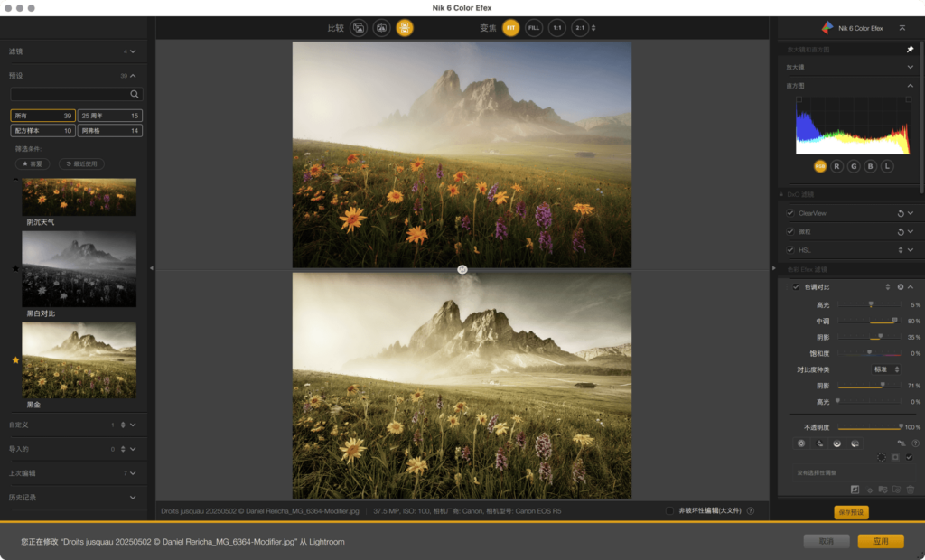Click the square mask display icon

click(x=895, y=457)
